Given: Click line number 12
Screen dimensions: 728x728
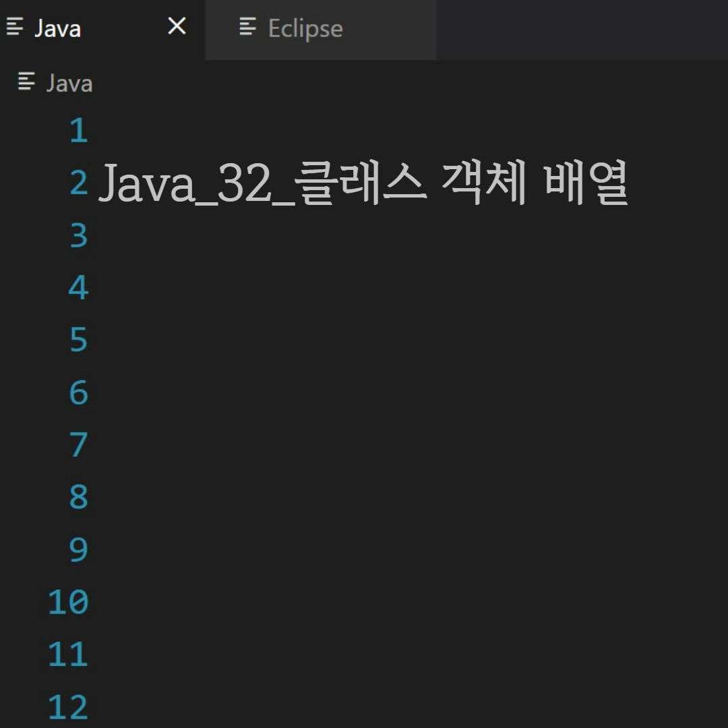Looking at the screenshot, I should (68, 707).
